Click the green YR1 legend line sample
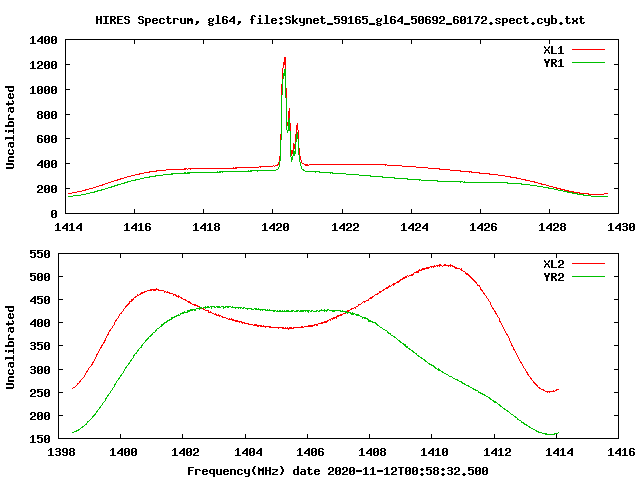The image size is (640, 480). [588, 63]
